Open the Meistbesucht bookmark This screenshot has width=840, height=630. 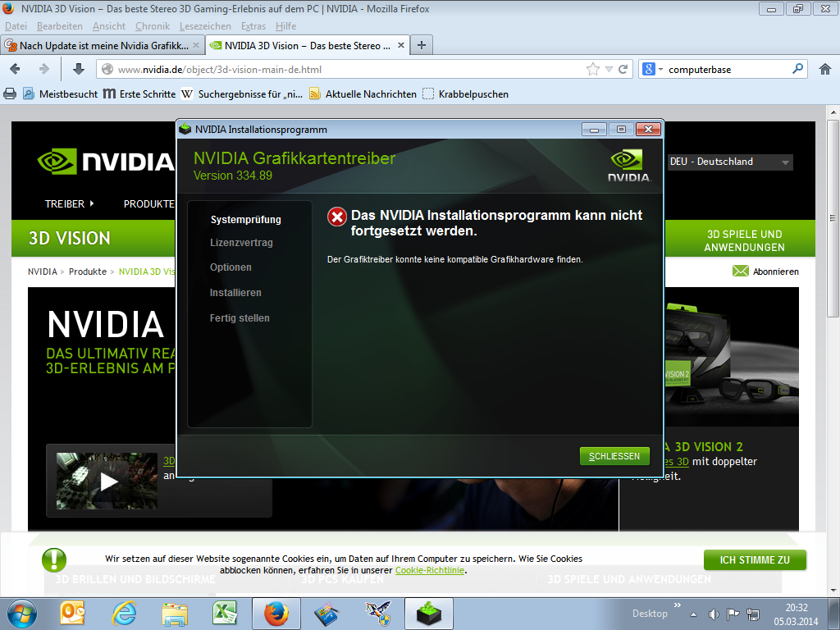pos(61,94)
